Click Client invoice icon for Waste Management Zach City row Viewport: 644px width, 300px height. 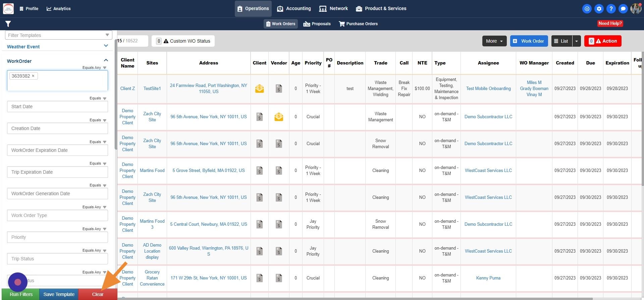point(259,117)
